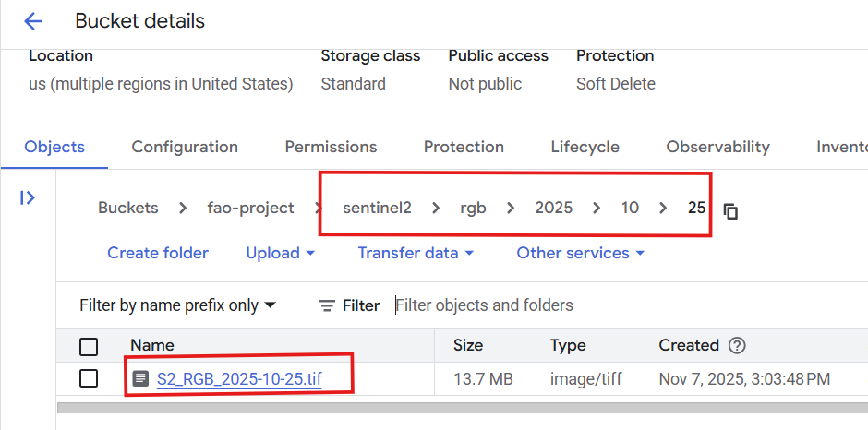Navigate to fao-project in the breadcrumb
The height and width of the screenshot is (430, 868).
pyautogui.click(x=250, y=208)
